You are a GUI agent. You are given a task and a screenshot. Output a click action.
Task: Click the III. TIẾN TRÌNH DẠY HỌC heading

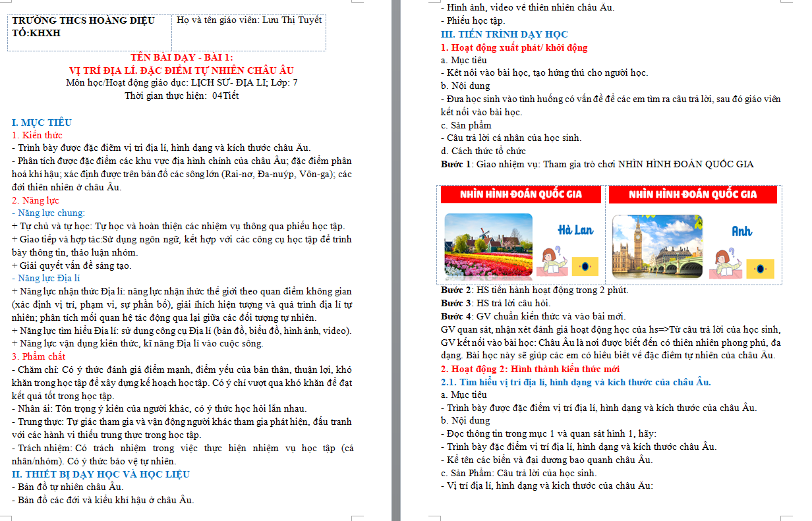[504, 34]
